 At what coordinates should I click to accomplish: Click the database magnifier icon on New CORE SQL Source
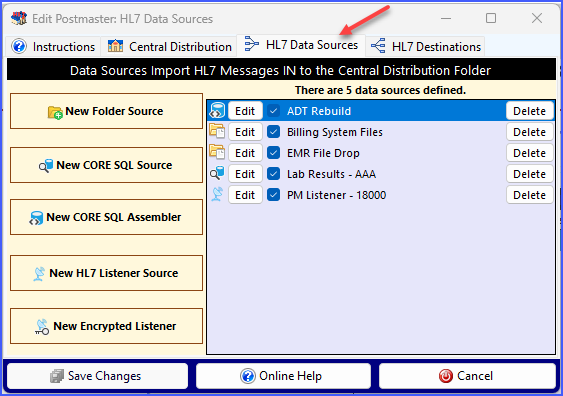(x=46, y=166)
